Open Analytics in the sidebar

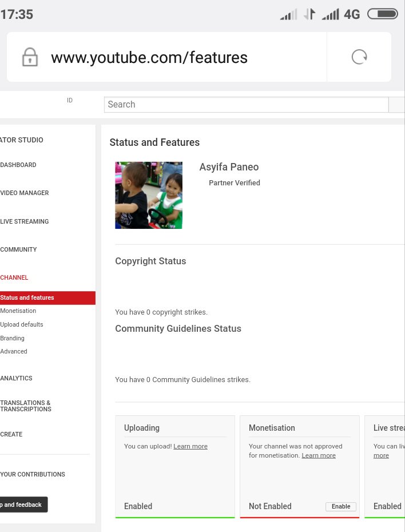coord(16,378)
